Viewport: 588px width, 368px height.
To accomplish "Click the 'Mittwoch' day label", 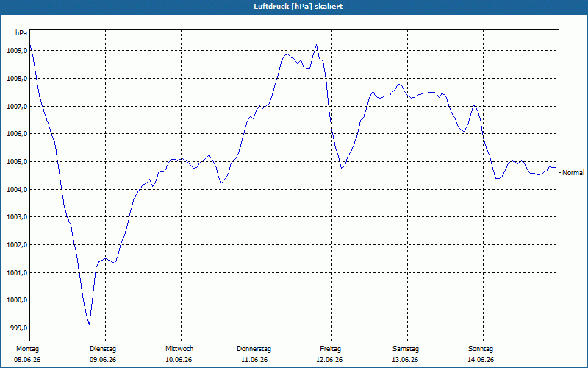I will point(179,349).
